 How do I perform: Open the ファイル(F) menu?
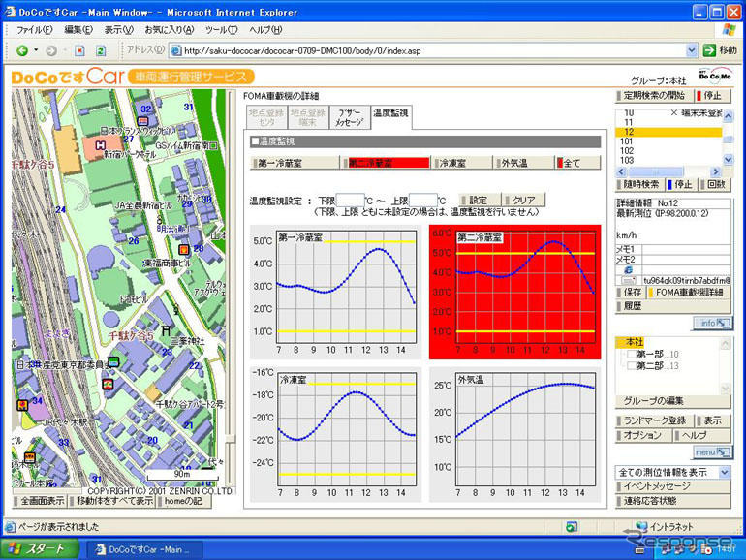coord(34,29)
